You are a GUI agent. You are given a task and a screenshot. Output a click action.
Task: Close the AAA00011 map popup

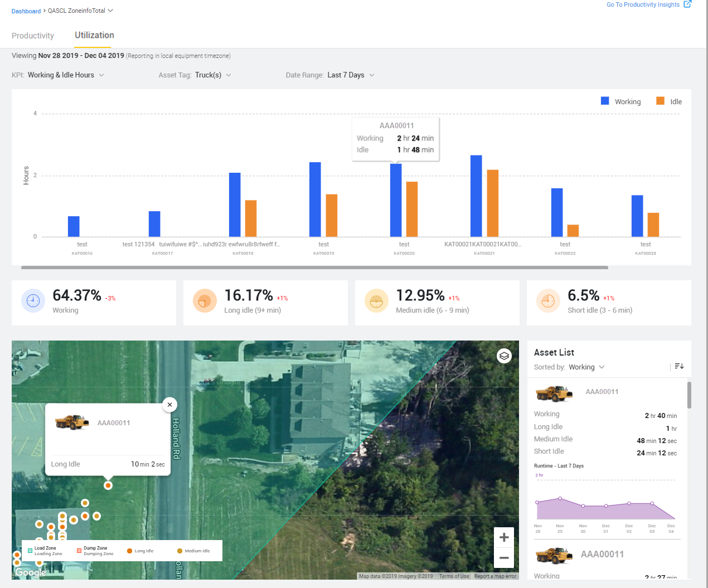(x=169, y=405)
